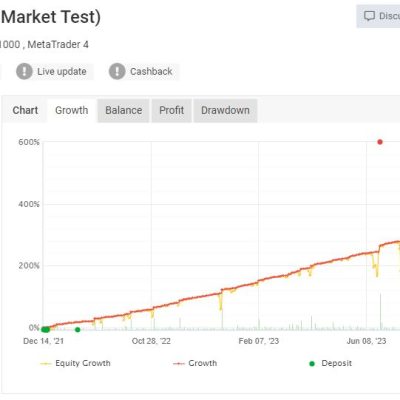This screenshot has width=400, height=400.
Task: Toggle Equity Growth series in legend
Action: coord(75,363)
